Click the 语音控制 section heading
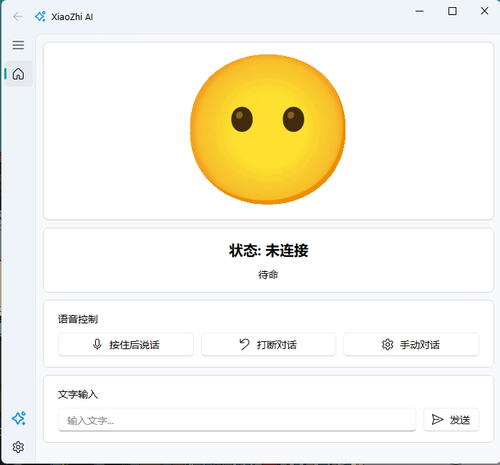The width and height of the screenshot is (500, 465). click(78, 319)
